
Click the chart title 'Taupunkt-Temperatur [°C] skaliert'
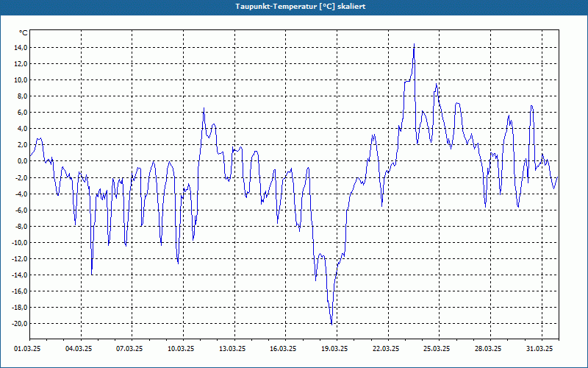[301, 7]
